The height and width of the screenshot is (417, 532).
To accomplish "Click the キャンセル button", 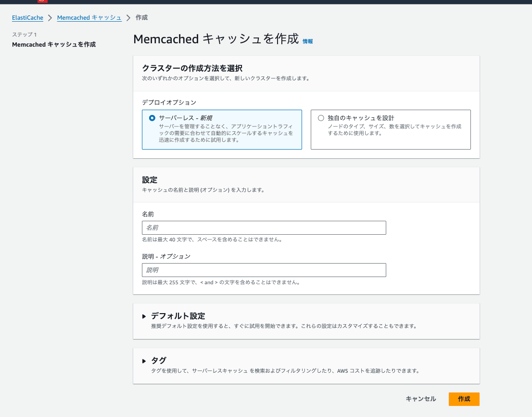I will click(x=421, y=399).
